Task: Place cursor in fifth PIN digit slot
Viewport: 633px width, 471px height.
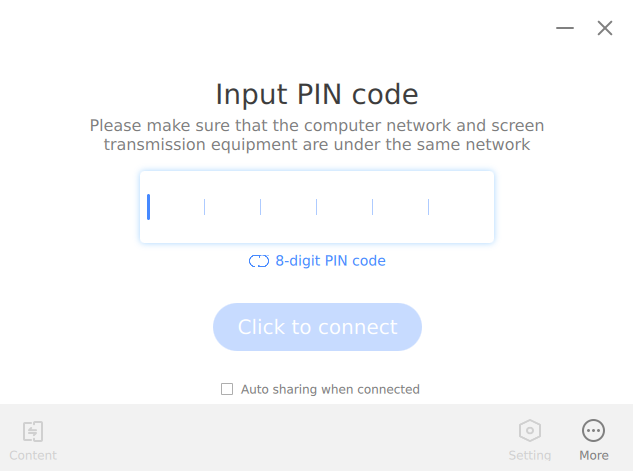Action: coord(400,207)
